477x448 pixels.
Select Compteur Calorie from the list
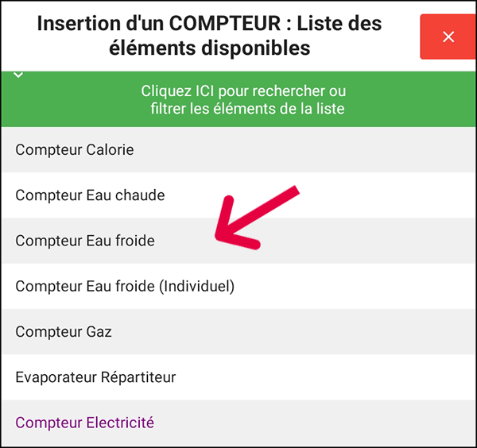(x=75, y=149)
